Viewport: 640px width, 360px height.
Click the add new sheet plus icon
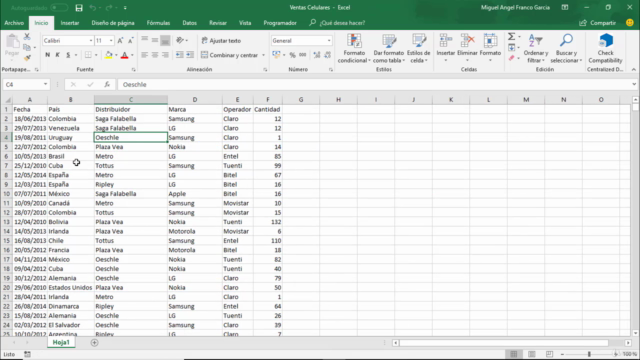pyautogui.click(x=94, y=343)
